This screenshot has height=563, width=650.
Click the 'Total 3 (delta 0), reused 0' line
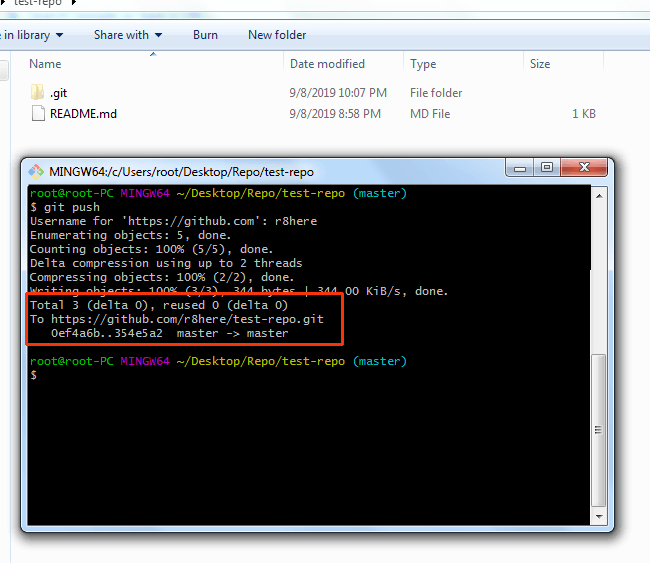tap(159, 305)
